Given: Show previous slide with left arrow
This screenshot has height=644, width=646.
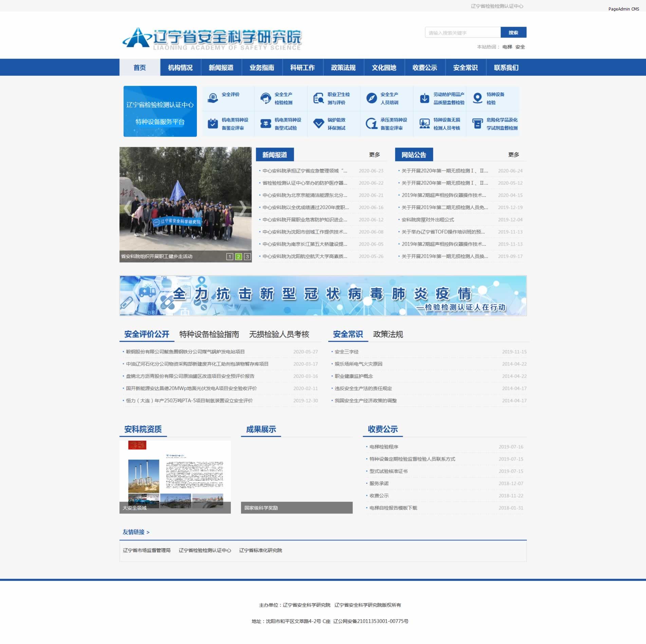Looking at the screenshot, I should [128, 208].
